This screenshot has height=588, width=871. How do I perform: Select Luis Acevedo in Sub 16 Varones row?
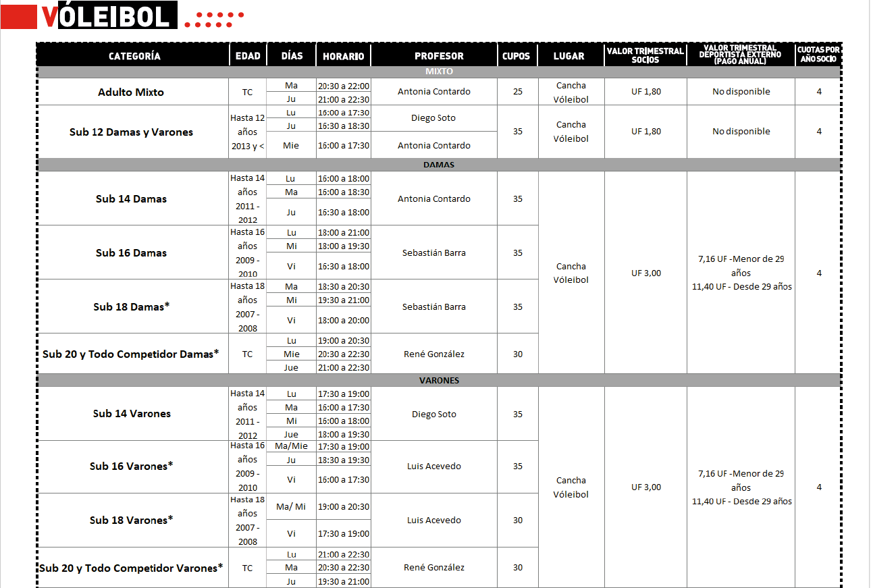(433, 466)
